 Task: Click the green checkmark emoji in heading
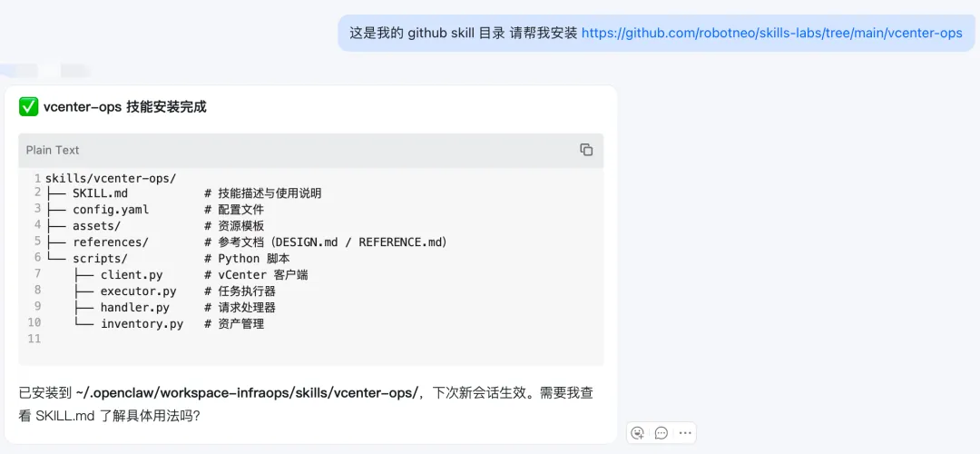point(28,107)
